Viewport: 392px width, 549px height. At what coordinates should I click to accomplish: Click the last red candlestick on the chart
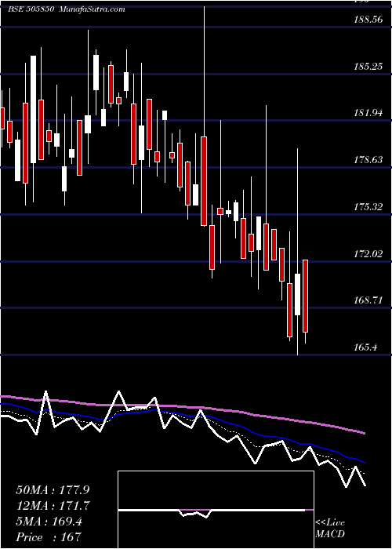click(305, 296)
